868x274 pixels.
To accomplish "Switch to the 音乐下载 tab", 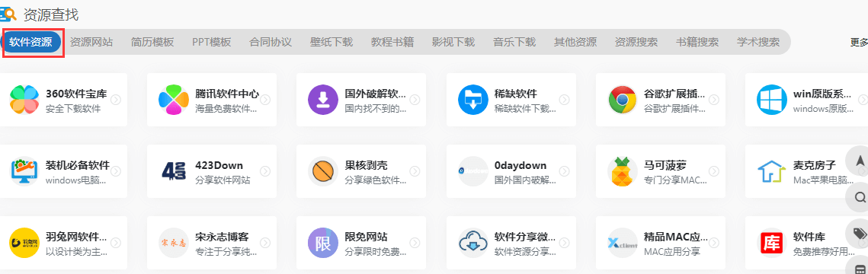I will pos(514,42).
